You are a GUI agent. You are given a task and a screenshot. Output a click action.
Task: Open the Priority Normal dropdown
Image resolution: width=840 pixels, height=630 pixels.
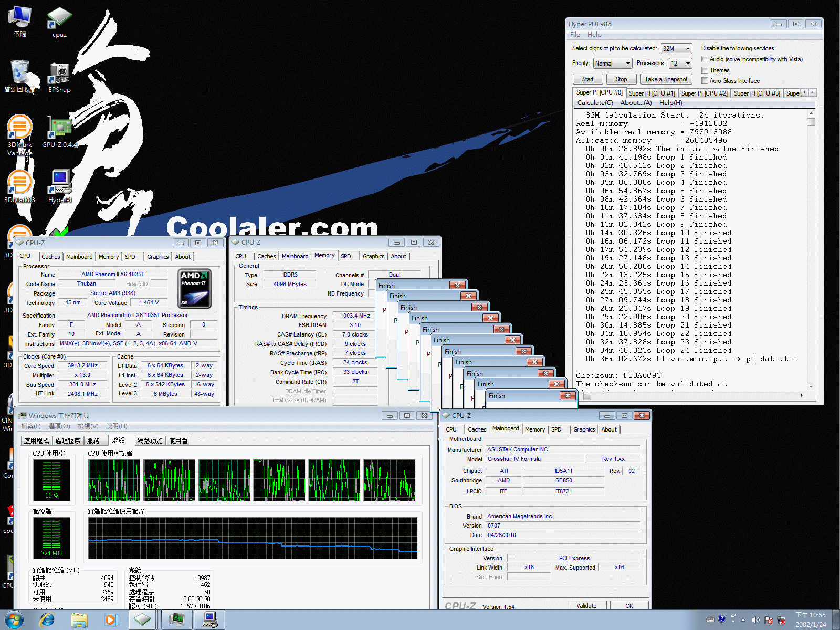[x=613, y=64]
